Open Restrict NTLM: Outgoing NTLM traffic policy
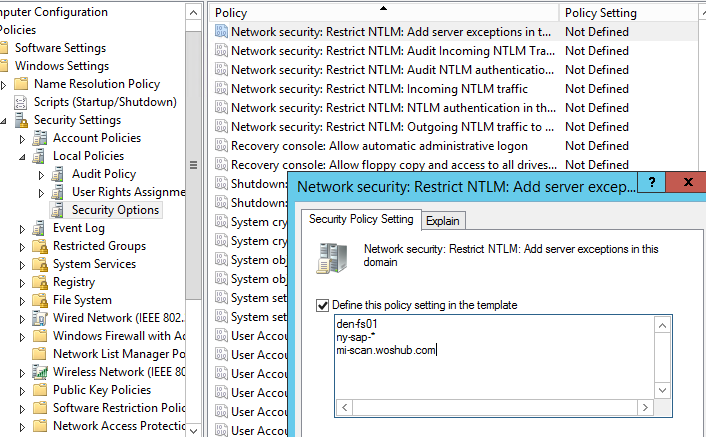 [393, 127]
